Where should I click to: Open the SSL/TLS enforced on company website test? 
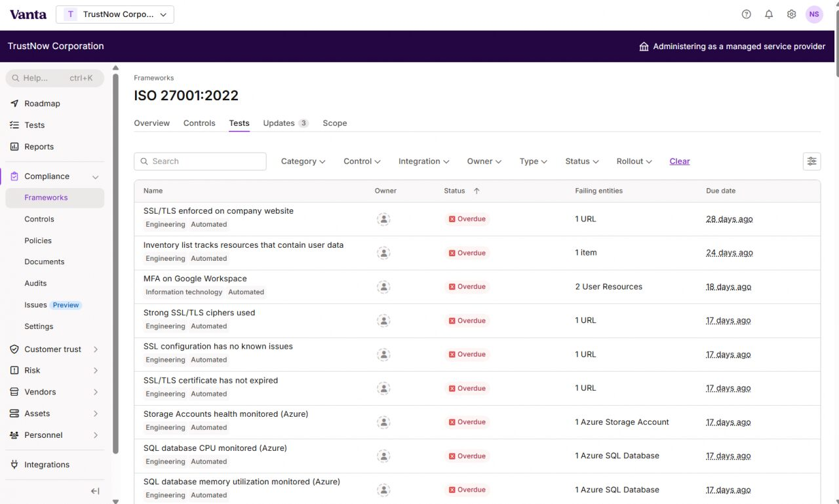coord(218,211)
